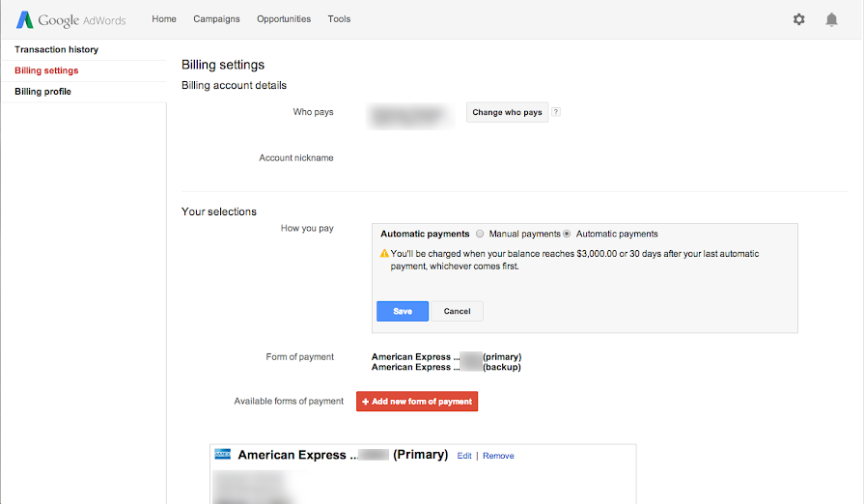Open the settings gear menu
Image resolution: width=864 pixels, height=504 pixels.
coord(798,19)
